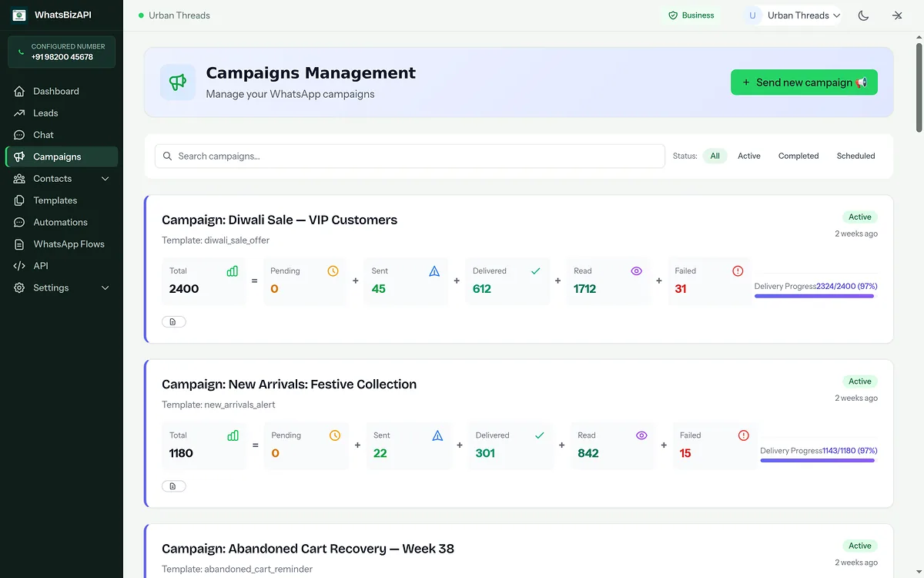Click the Read count 1712
Screen dimensions: 924x578
click(585, 289)
